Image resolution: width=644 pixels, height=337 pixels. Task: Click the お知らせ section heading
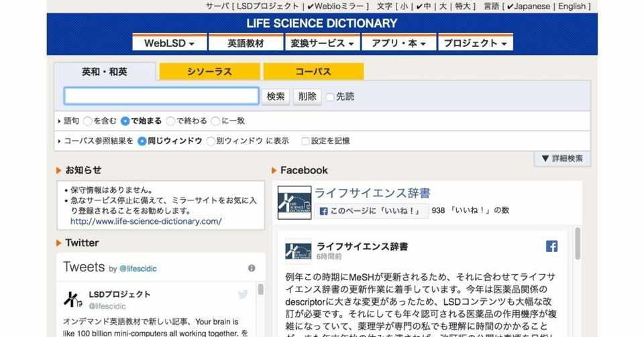pyautogui.click(x=83, y=170)
